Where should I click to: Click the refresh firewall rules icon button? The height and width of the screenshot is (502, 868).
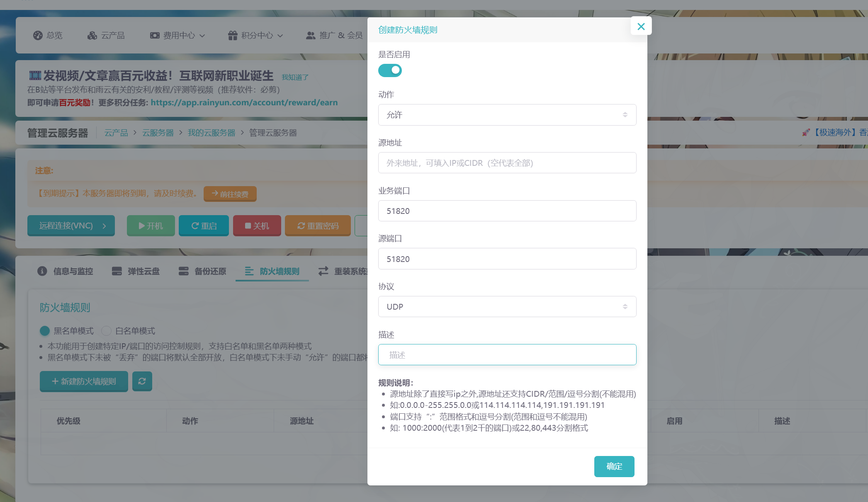pyautogui.click(x=142, y=381)
